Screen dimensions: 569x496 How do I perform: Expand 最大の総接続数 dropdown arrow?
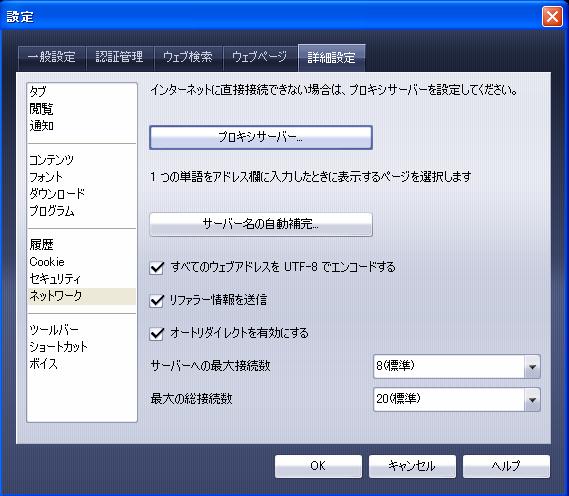tap(532, 400)
